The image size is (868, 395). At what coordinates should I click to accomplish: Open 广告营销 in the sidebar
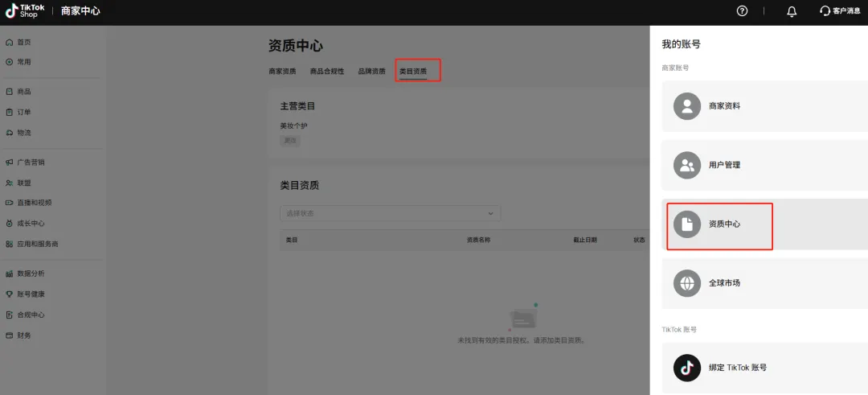point(31,163)
